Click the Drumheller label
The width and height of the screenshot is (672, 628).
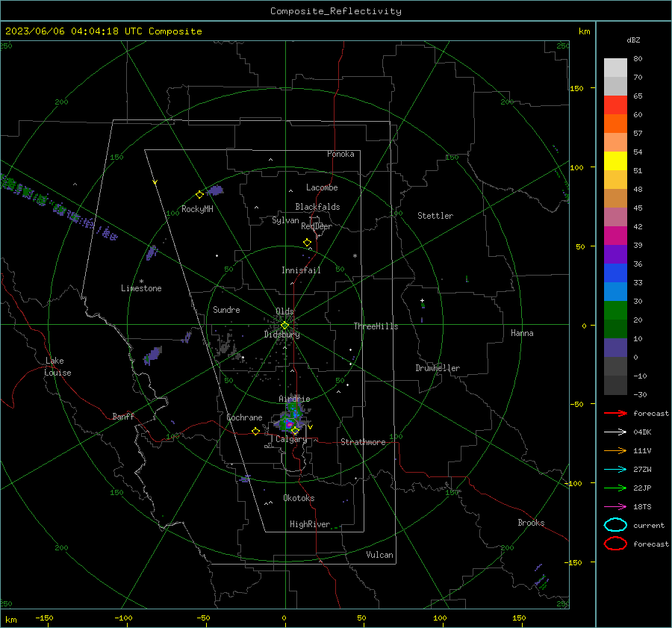[438, 368]
